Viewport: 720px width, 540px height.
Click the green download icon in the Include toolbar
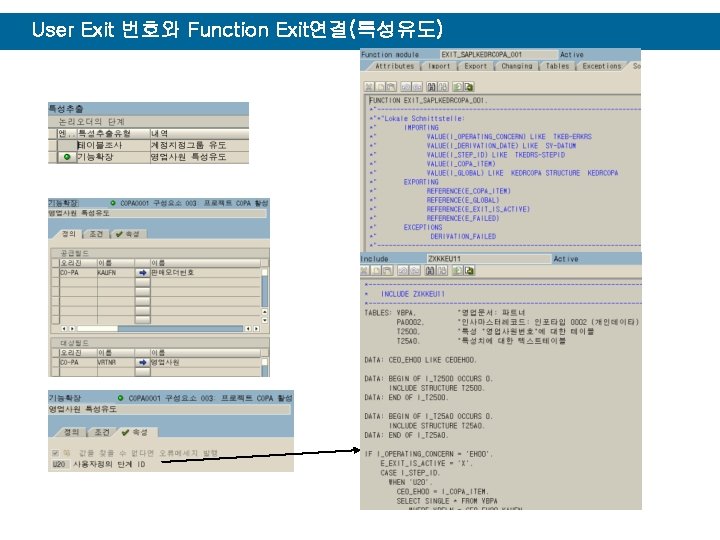pos(469,271)
